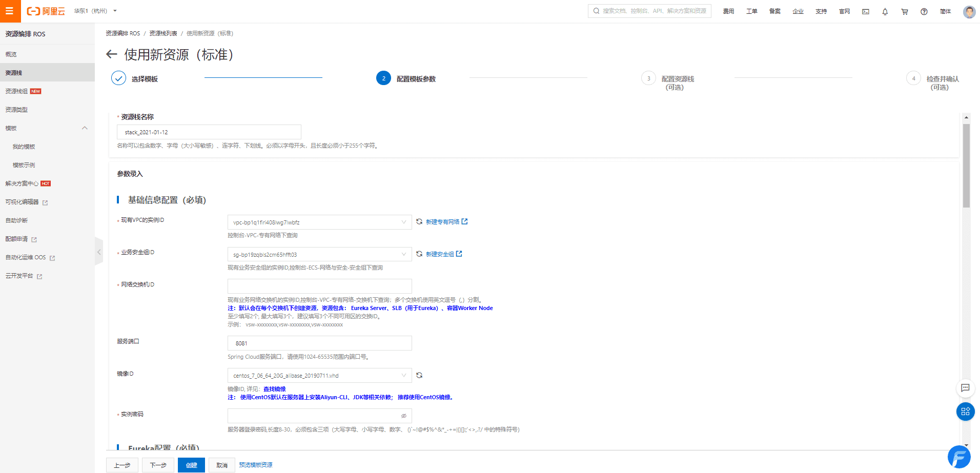
Task: Open the hamburger main menu
Action: (x=10, y=11)
